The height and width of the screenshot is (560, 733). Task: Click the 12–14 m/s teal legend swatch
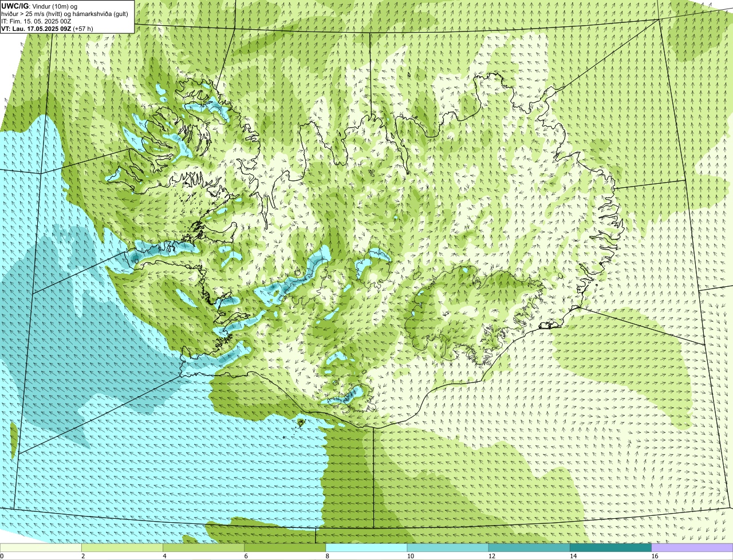click(x=530, y=547)
